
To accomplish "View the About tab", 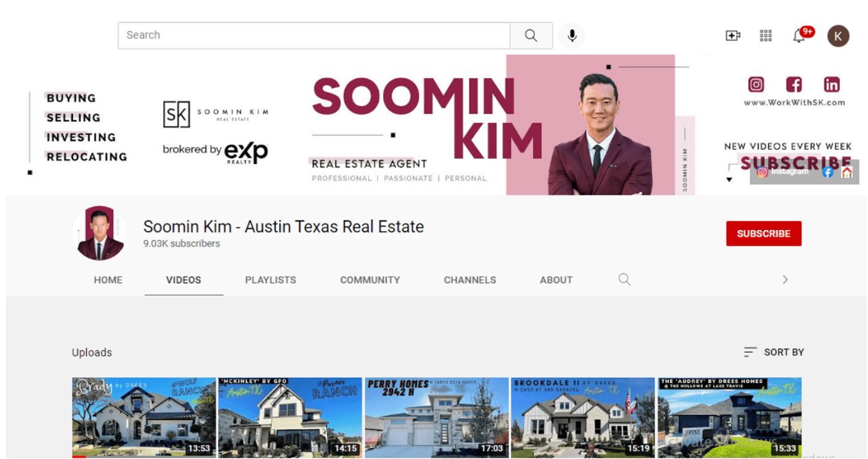I will click(556, 280).
